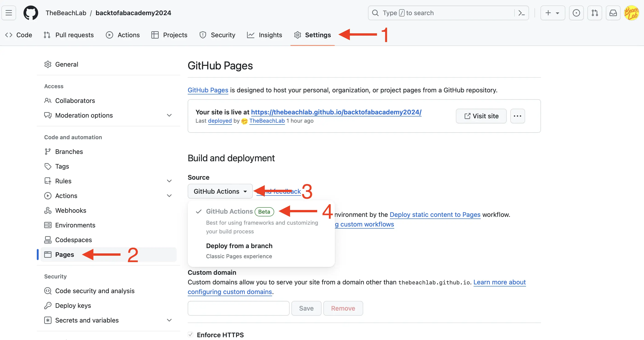Click the Tags tag icon
This screenshot has width=644, height=340.
tap(48, 166)
